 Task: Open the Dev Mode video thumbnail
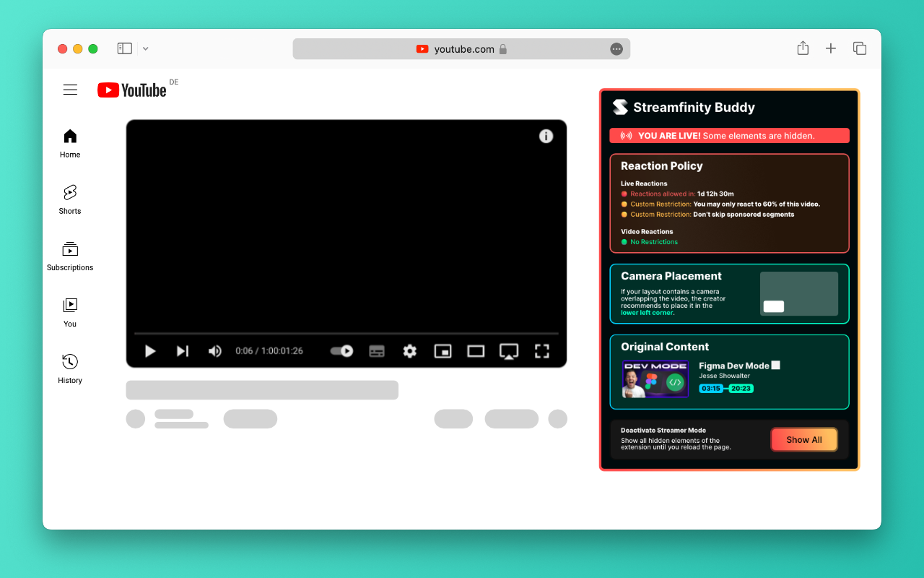(655, 379)
